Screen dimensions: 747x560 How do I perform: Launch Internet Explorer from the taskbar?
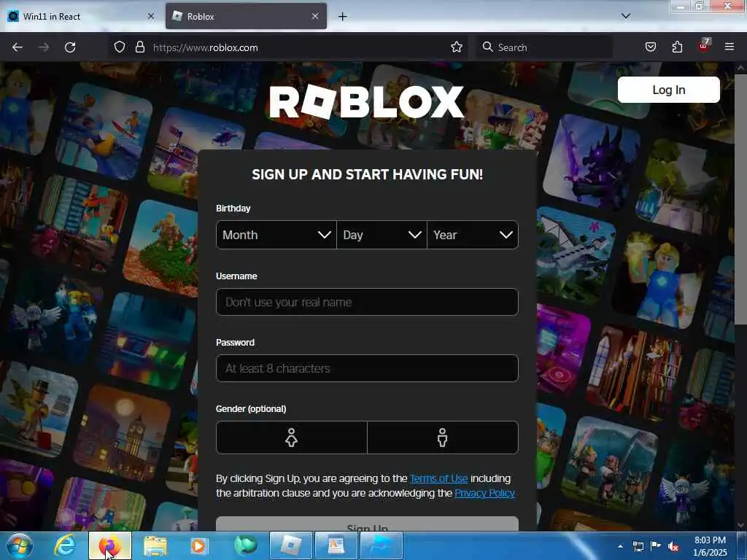(65, 545)
